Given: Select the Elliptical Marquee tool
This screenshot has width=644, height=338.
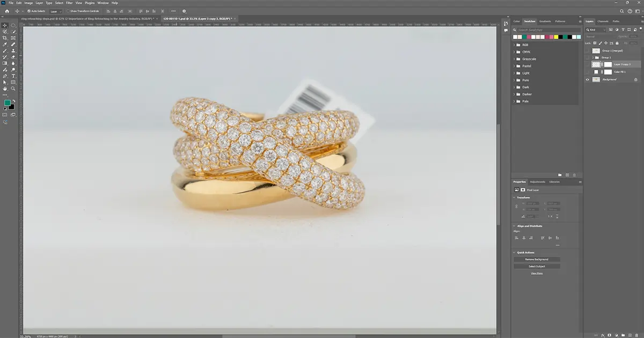Looking at the screenshot, I should (13, 25).
